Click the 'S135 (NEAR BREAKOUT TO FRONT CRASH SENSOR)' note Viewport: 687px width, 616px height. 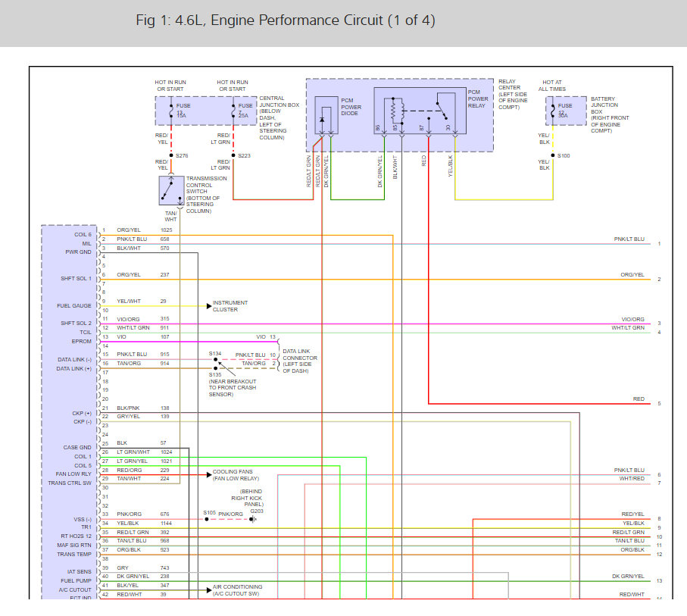tap(233, 384)
